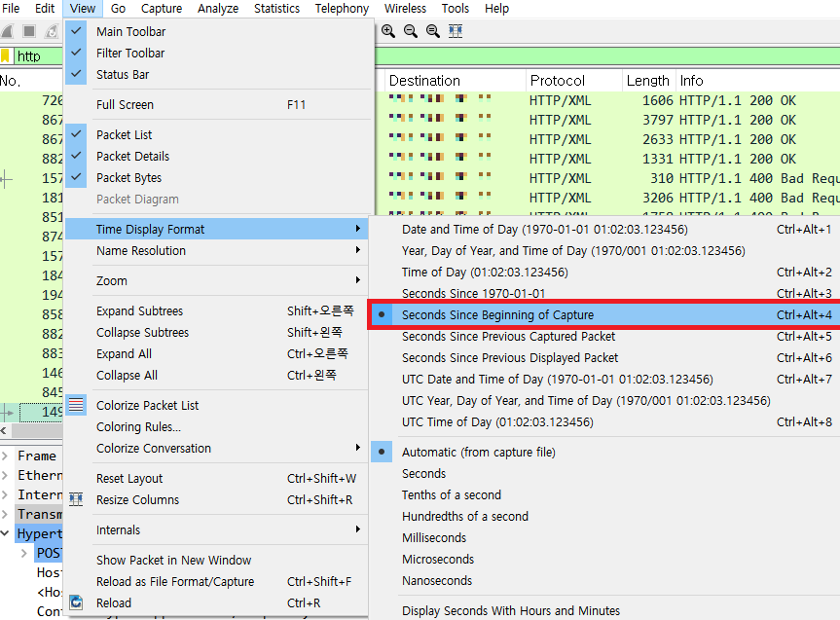The height and width of the screenshot is (620, 840).
Task: Open the Zoom submenu
Action: point(216,280)
